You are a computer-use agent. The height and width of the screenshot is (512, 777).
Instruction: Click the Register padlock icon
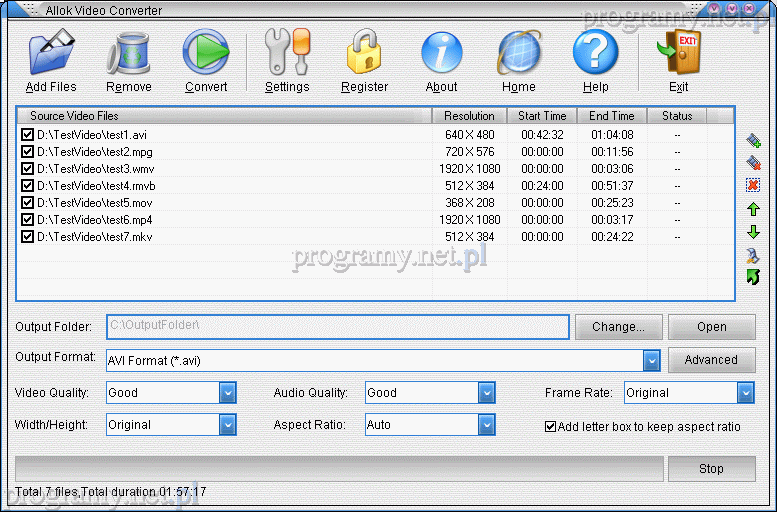[364, 53]
